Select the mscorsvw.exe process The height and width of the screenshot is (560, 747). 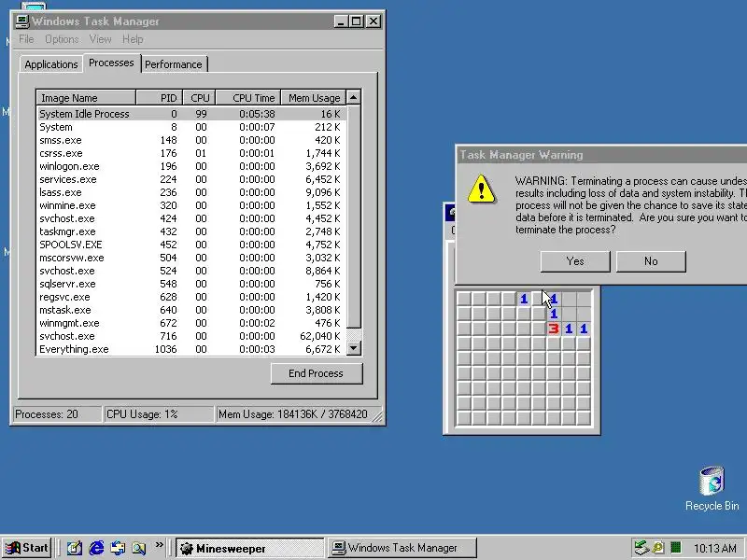191,258
